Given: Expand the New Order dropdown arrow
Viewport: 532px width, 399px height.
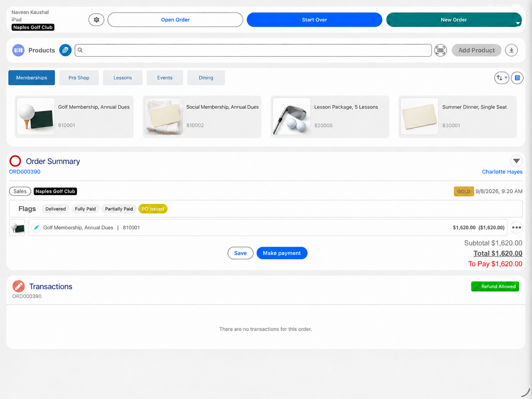Looking at the screenshot, I should (x=518, y=23).
